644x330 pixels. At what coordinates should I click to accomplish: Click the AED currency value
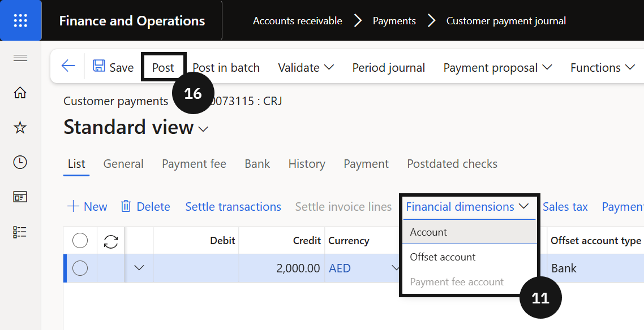[340, 268]
